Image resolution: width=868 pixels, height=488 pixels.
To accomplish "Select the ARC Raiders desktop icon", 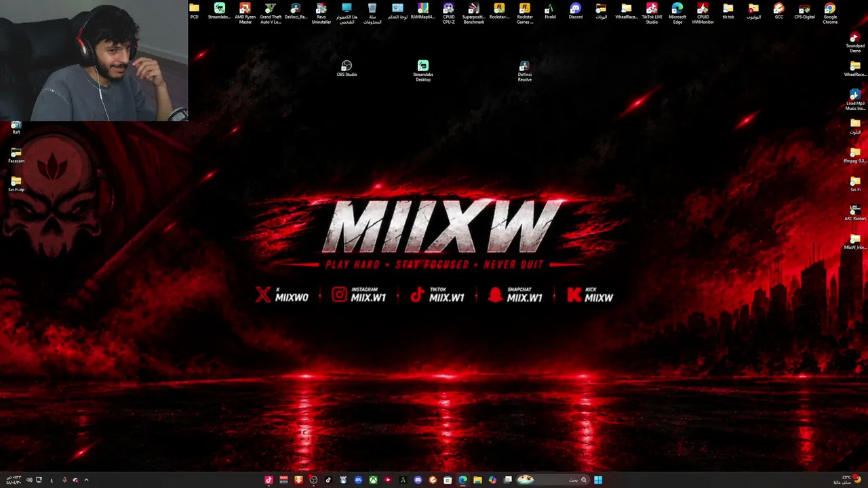I will 855,213.
